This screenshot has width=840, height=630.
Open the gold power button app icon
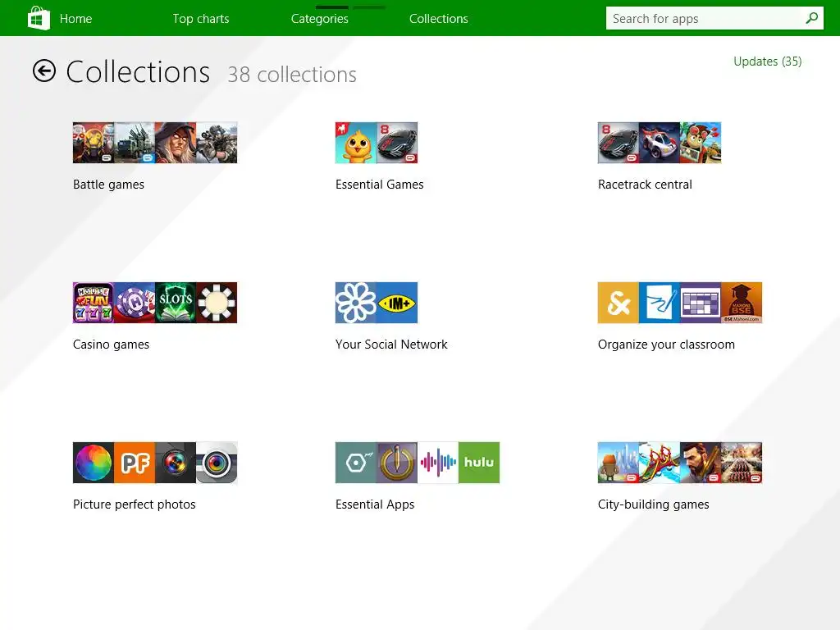pyautogui.click(x=397, y=463)
